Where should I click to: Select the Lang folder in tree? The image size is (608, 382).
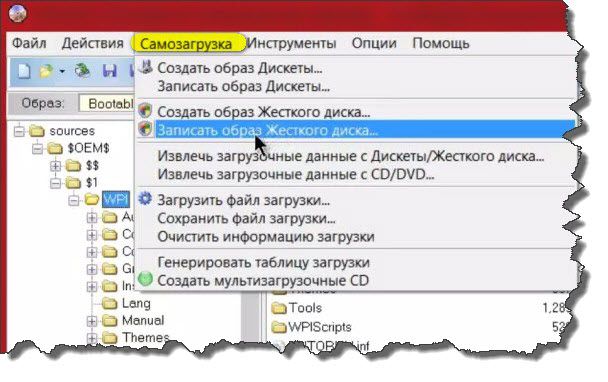click(136, 303)
